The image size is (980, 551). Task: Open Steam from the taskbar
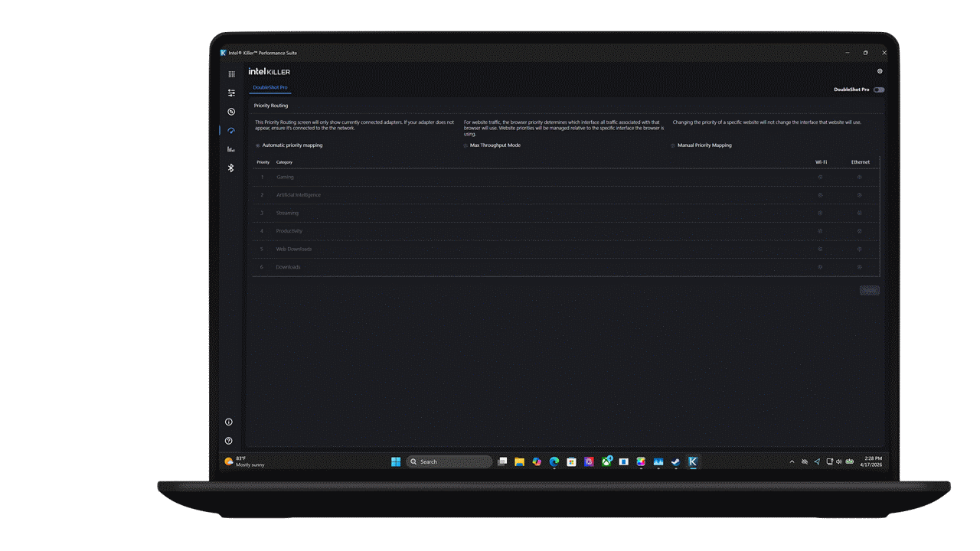675,461
